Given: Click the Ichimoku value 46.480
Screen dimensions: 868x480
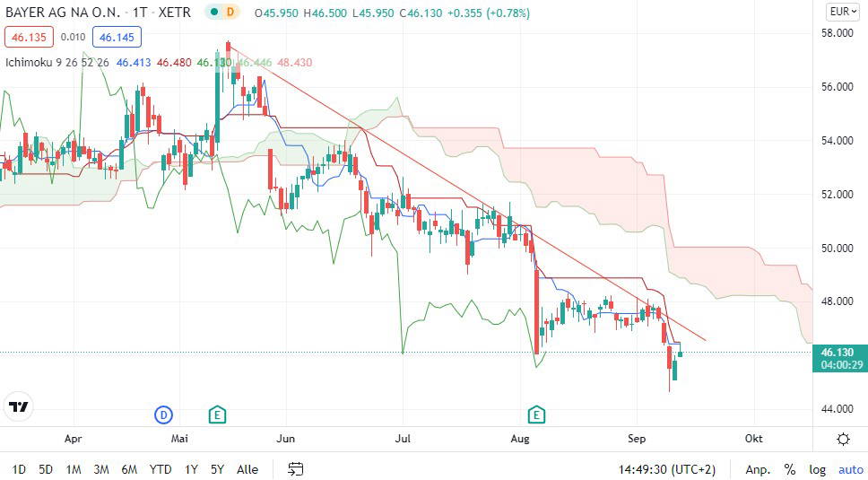Looking at the screenshot, I should point(174,63).
